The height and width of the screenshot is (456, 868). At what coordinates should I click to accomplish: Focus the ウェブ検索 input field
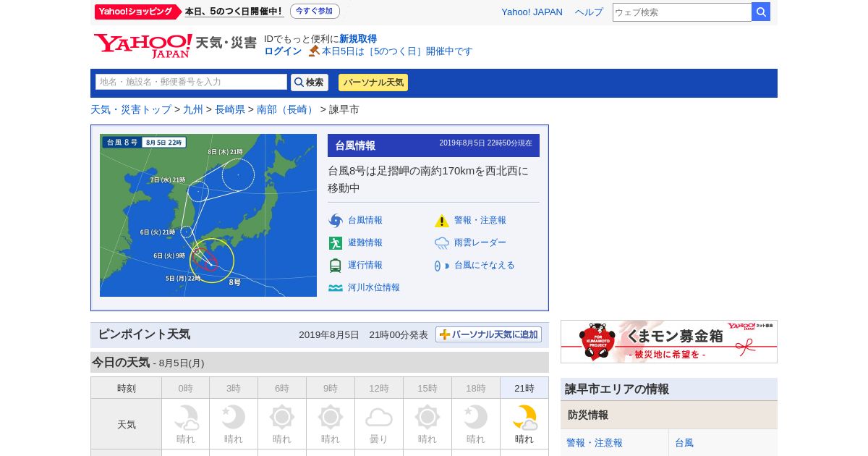pos(682,12)
